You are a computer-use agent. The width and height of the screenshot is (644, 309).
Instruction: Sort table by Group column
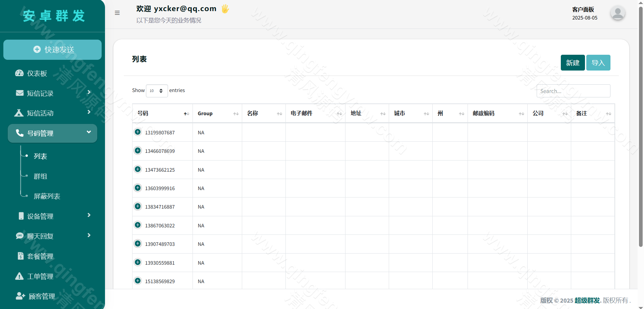click(x=217, y=114)
